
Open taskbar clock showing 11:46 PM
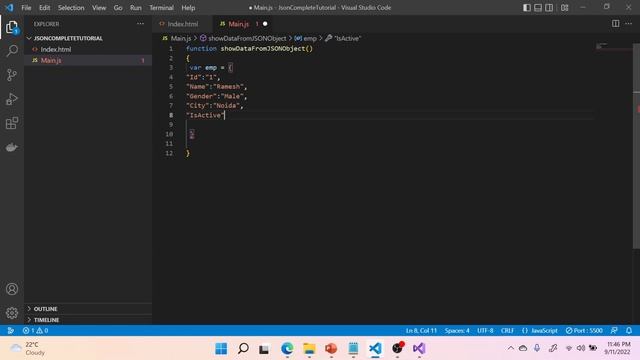pyautogui.click(x=618, y=348)
